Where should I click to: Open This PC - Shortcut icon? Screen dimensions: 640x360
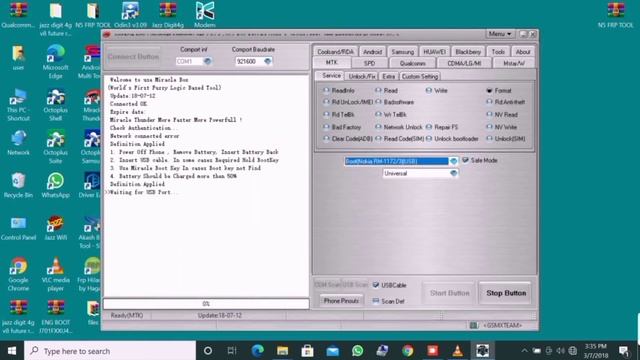pos(18,105)
